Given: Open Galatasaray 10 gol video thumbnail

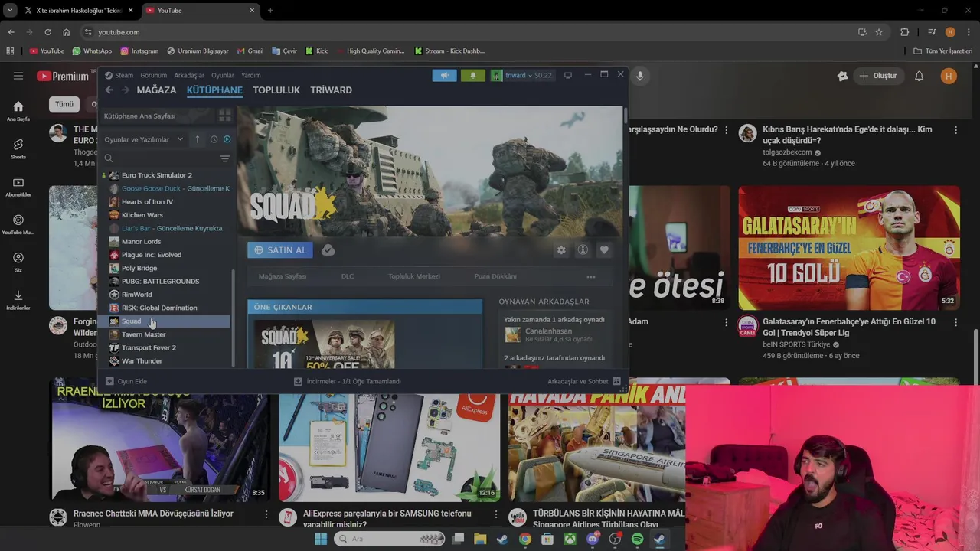Looking at the screenshot, I should pyautogui.click(x=849, y=247).
